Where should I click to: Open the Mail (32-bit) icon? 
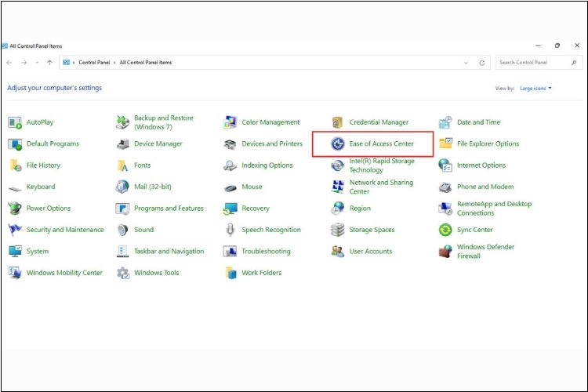tap(122, 187)
